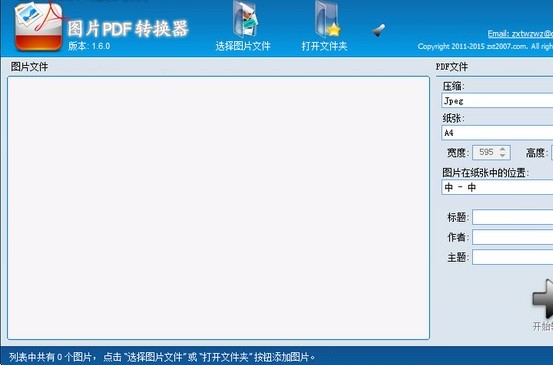Click the 开始 convert arrow icon

click(x=543, y=298)
